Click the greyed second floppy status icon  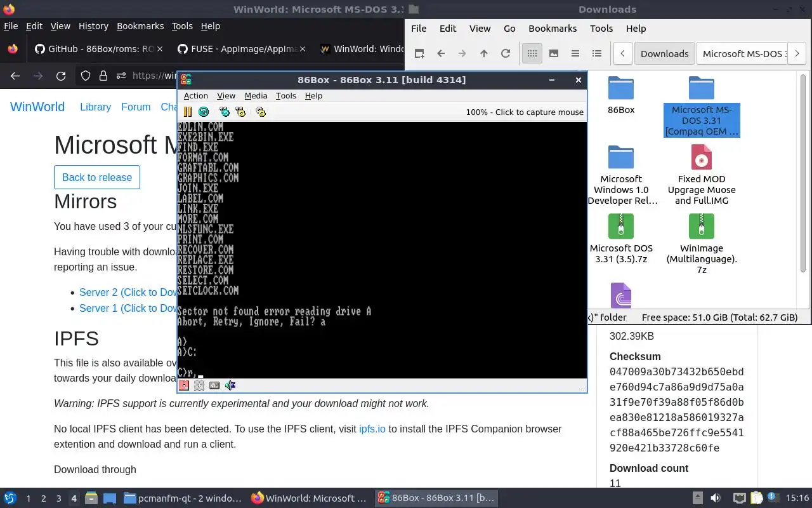coord(199,385)
